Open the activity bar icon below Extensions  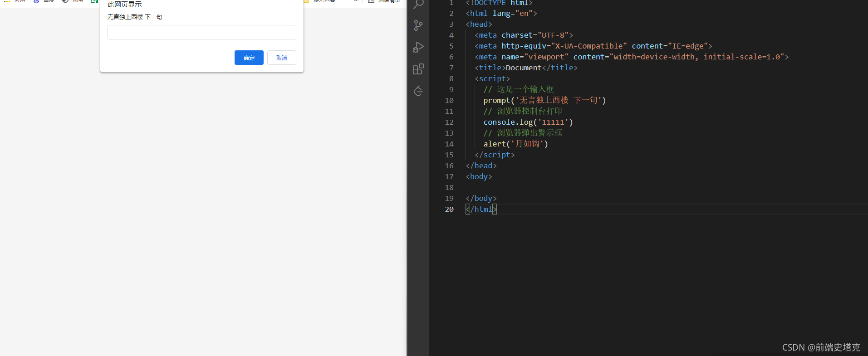pyautogui.click(x=418, y=91)
